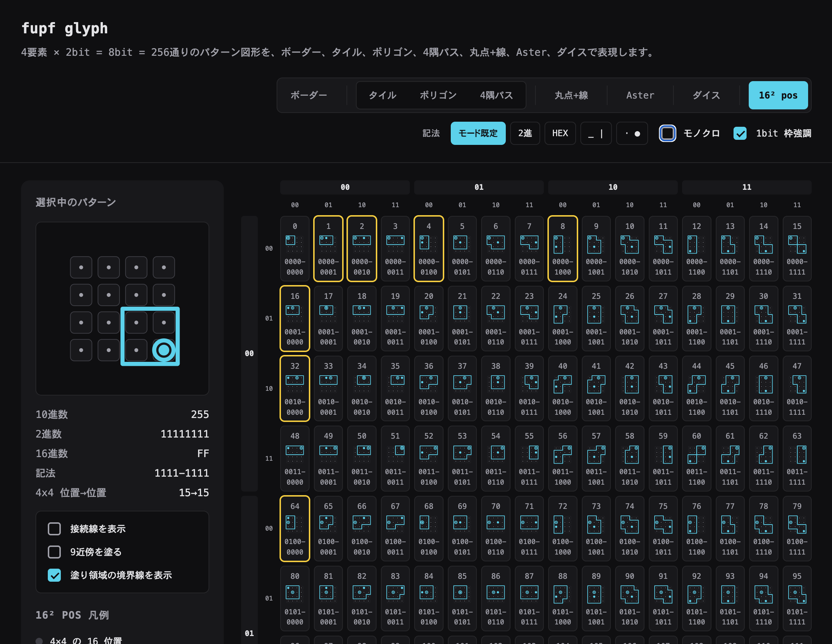
Task: Select pattern tile 95 (0101-1111)
Action: point(797,598)
